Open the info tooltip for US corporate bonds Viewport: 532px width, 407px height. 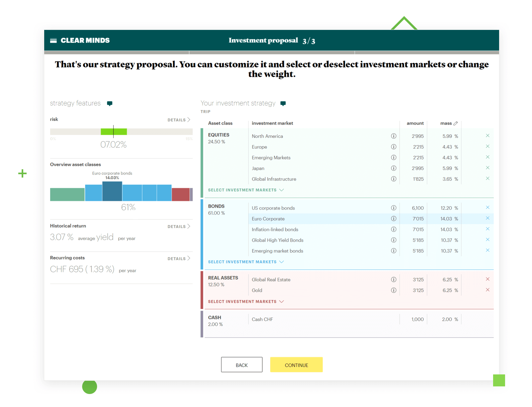pos(394,208)
